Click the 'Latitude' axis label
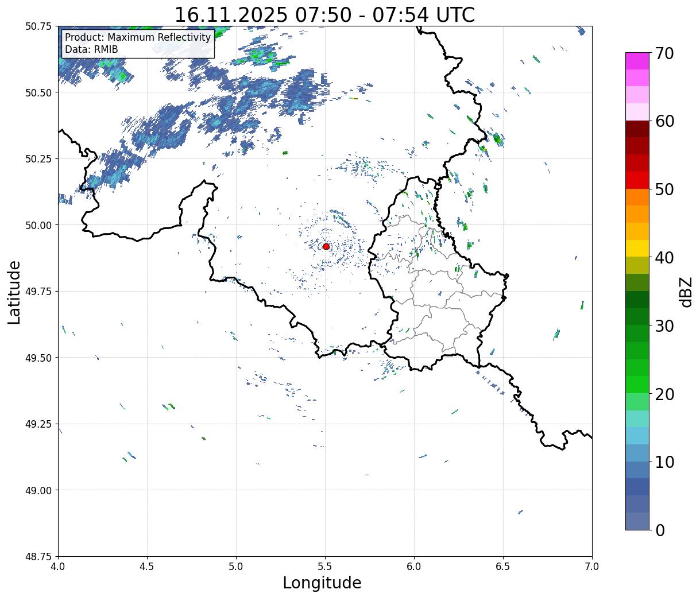 coord(14,292)
